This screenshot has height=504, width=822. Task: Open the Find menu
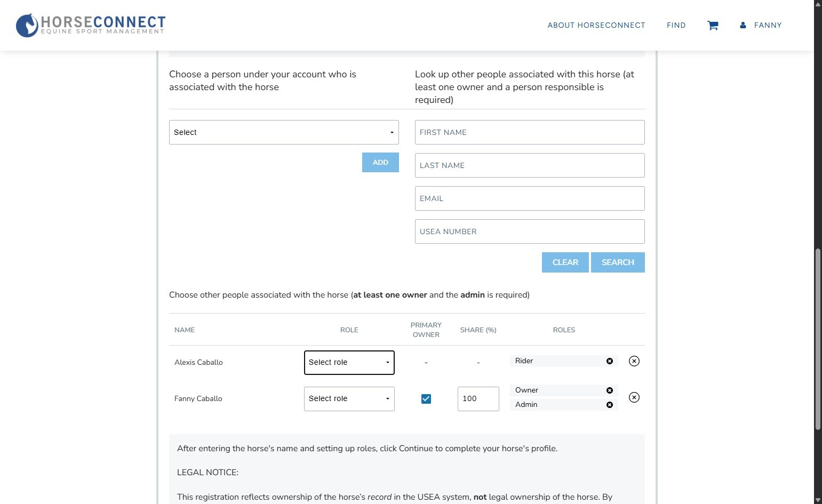[x=676, y=25]
